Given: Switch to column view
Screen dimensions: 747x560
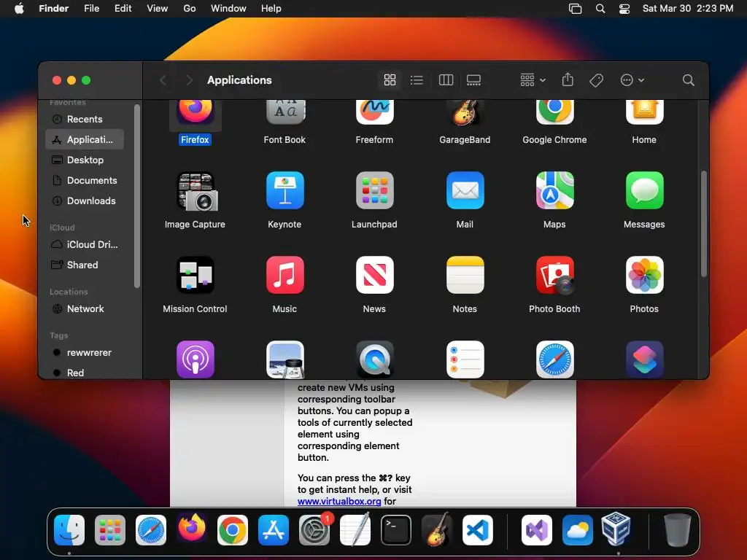Looking at the screenshot, I should 446,80.
